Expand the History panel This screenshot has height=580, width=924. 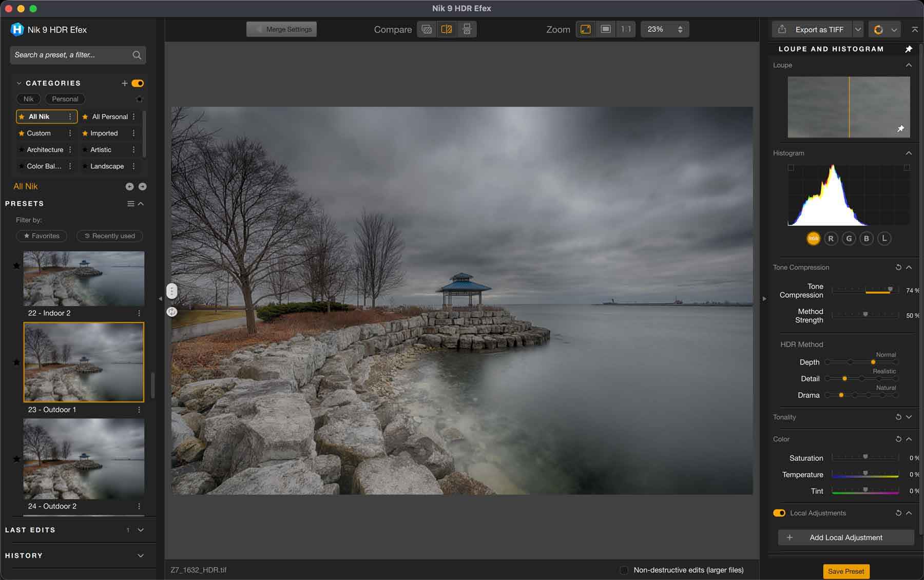140,556
